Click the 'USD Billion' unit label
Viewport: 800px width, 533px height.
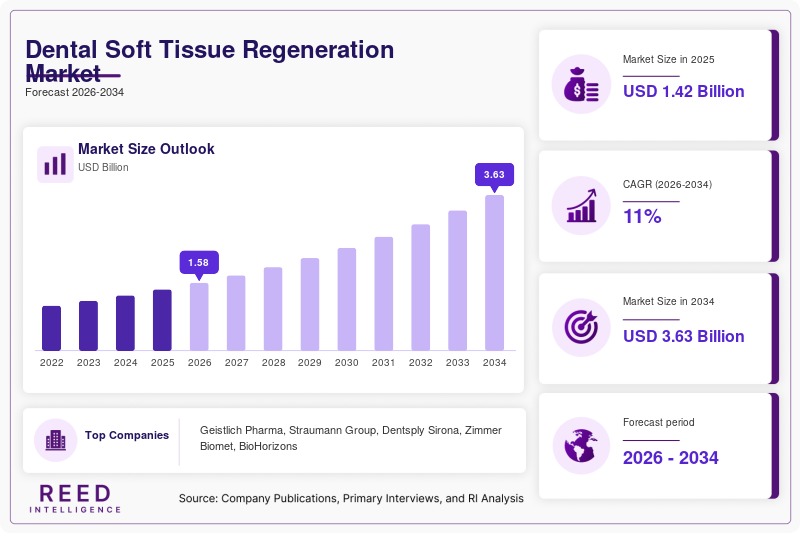pos(103,167)
